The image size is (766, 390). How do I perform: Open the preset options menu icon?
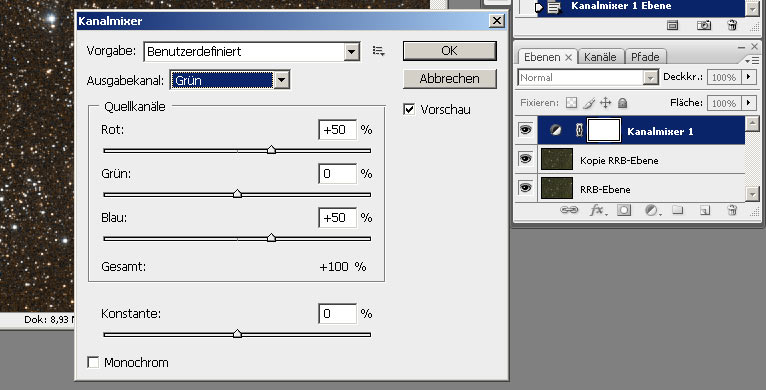tap(379, 51)
